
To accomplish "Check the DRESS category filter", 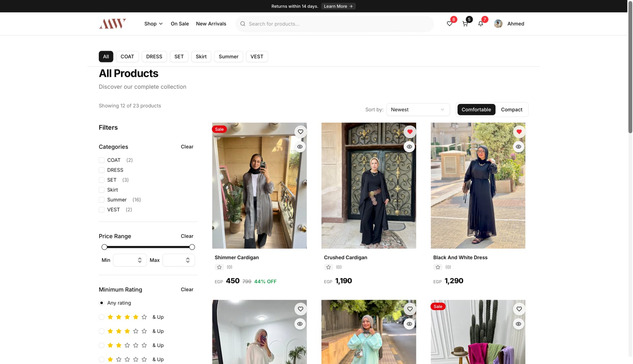I will click(x=102, y=170).
